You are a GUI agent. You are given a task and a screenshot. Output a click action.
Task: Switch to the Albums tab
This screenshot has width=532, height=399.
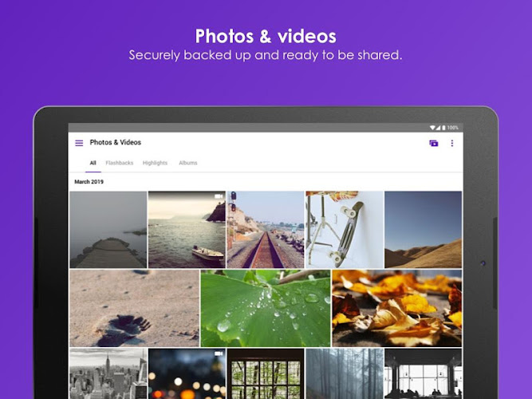coord(188,163)
